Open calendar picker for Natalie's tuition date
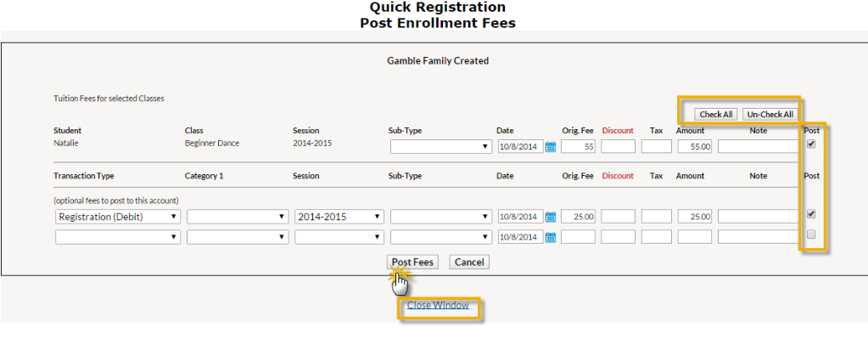Viewport: 868px width, 356px height. [x=551, y=147]
